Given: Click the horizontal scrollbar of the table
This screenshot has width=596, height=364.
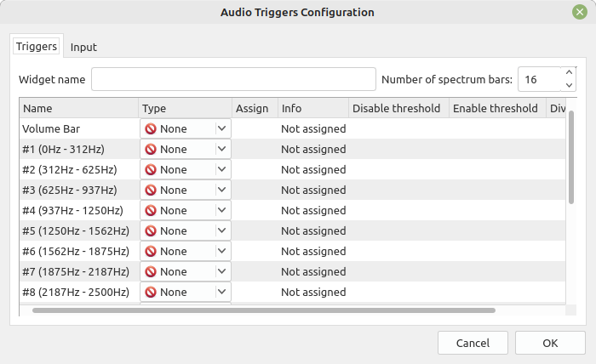Looking at the screenshot, I should (264, 310).
